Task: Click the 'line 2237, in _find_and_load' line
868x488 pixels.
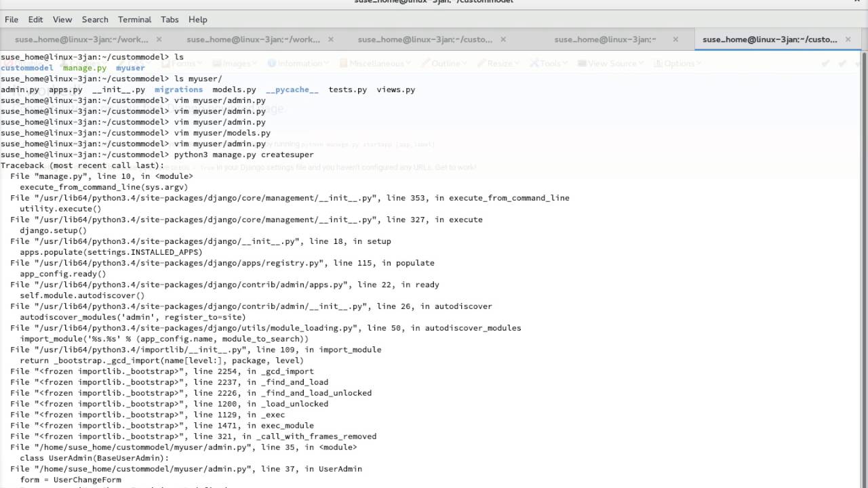Action: click(169, 382)
